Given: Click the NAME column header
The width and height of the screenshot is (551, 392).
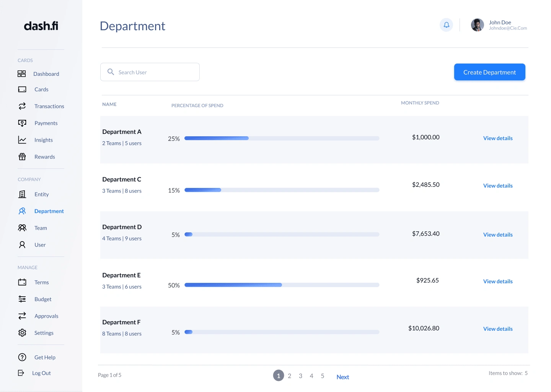Looking at the screenshot, I should pyautogui.click(x=109, y=104).
